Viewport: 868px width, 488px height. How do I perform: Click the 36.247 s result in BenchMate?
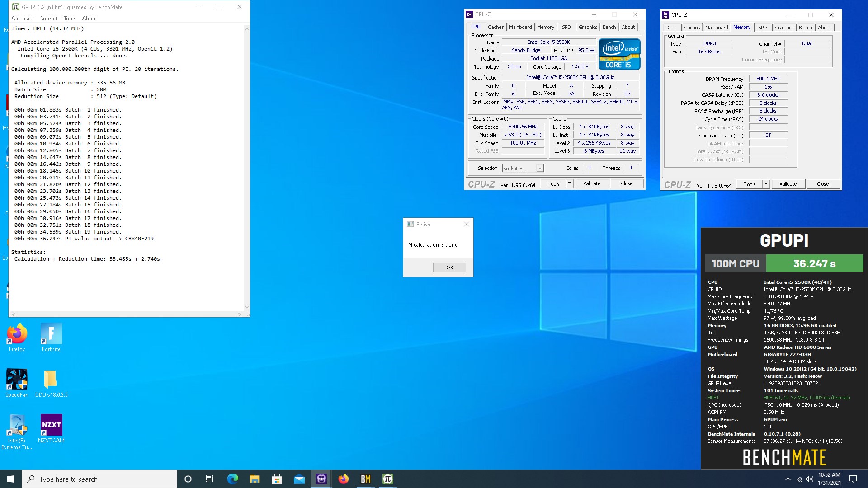[815, 263]
